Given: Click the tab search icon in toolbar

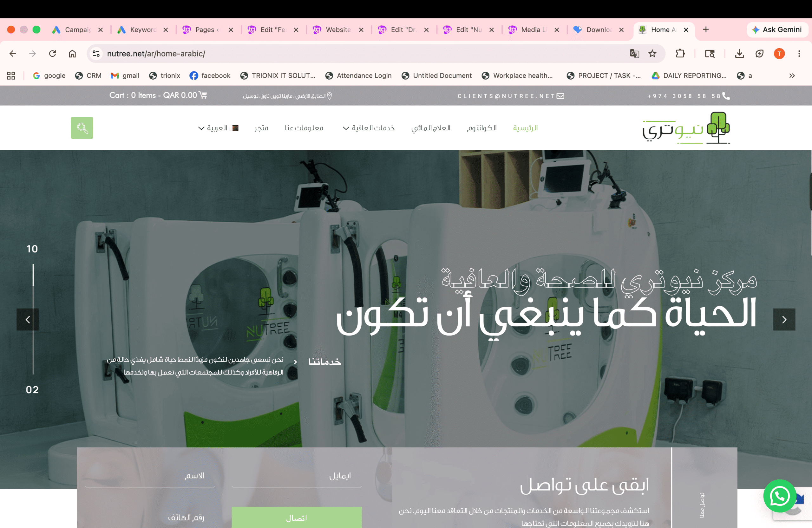Looking at the screenshot, I should pyautogui.click(x=710, y=54).
